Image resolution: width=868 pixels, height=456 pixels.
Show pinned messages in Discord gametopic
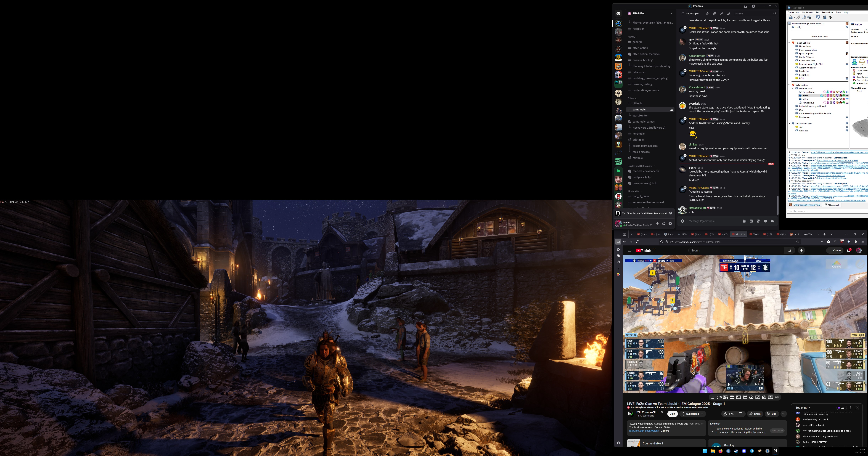pos(721,14)
